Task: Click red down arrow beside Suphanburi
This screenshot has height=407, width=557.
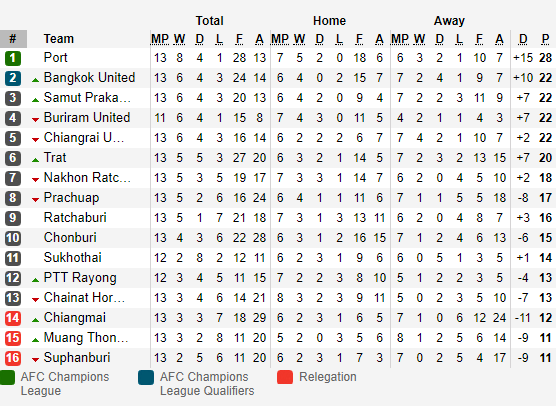Action: click(35, 360)
